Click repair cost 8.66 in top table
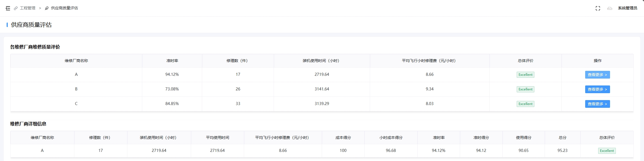 pyautogui.click(x=430, y=74)
